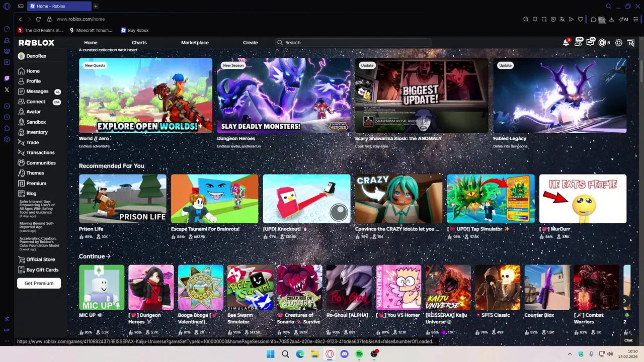Open Roblox notifications bell
The width and height of the screenshot is (644, 362).
pos(566,43)
